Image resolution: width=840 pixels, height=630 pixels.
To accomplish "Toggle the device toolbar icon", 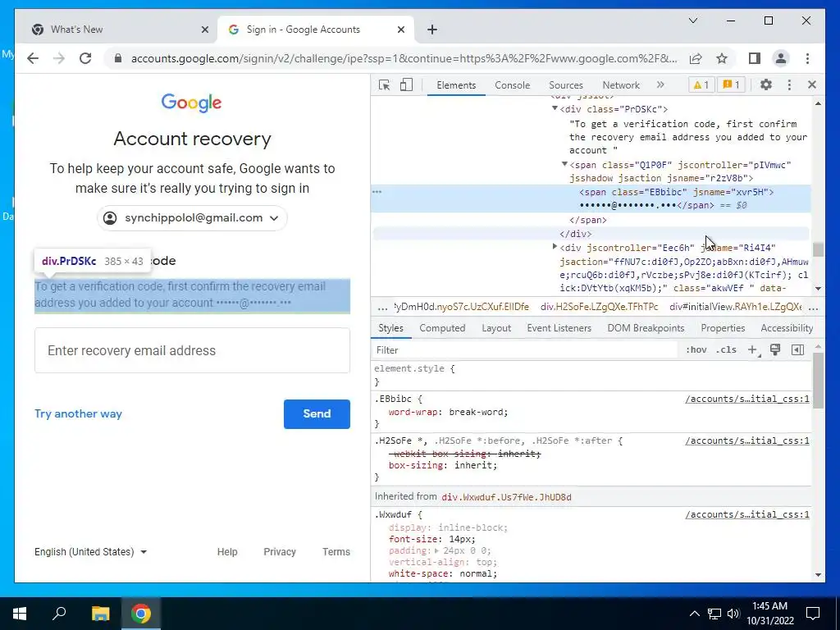I will [407, 85].
